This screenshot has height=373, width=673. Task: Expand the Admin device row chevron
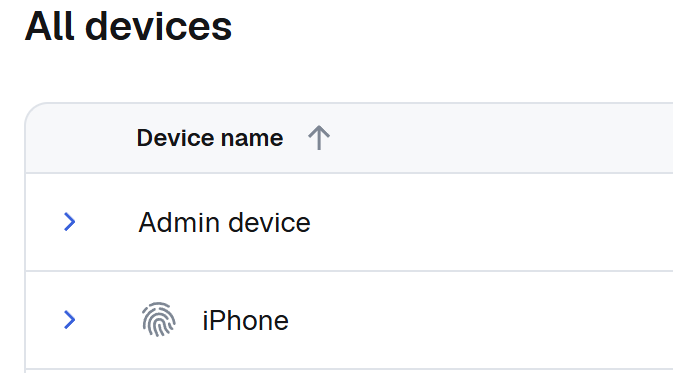point(70,222)
